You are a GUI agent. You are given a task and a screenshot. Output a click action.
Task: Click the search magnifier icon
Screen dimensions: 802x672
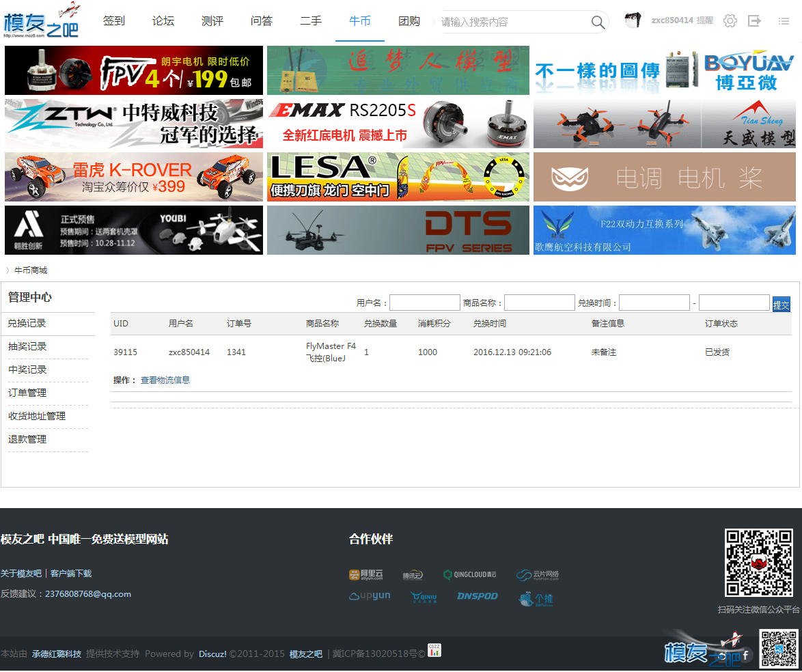(598, 22)
